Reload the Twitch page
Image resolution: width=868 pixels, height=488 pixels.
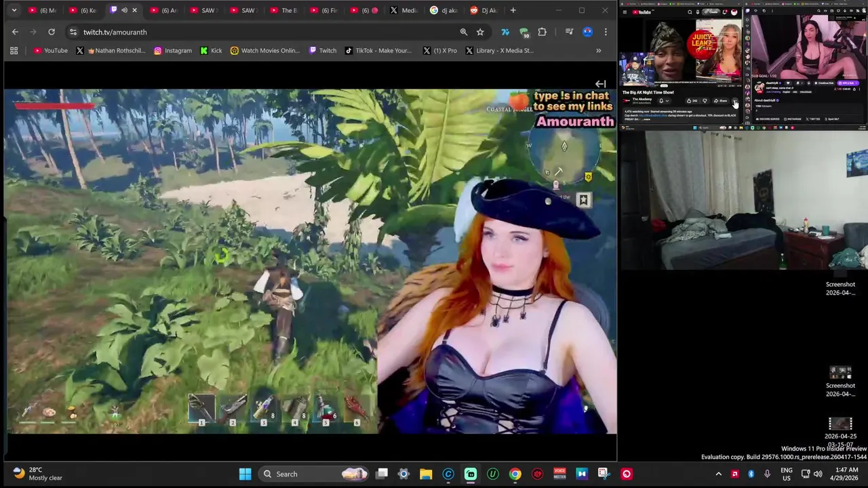click(51, 32)
